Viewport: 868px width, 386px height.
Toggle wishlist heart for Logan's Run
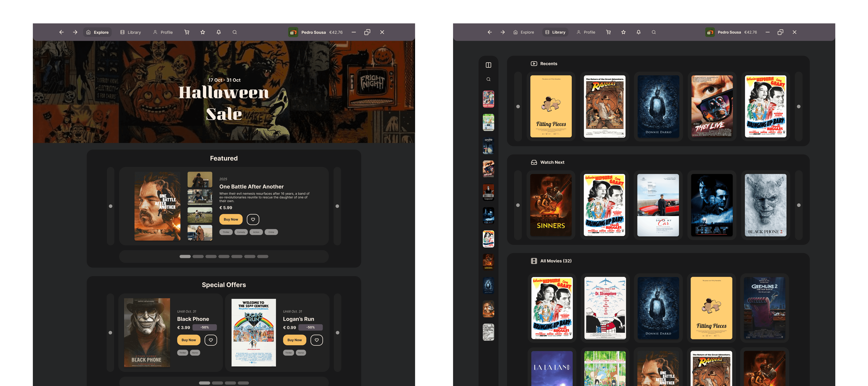pyautogui.click(x=316, y=340)
